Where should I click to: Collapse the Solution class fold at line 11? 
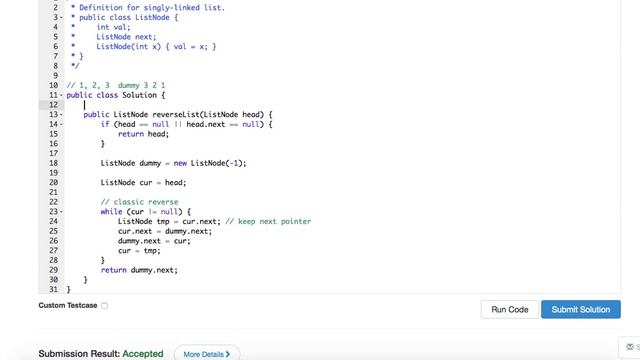tap(62, 95)
